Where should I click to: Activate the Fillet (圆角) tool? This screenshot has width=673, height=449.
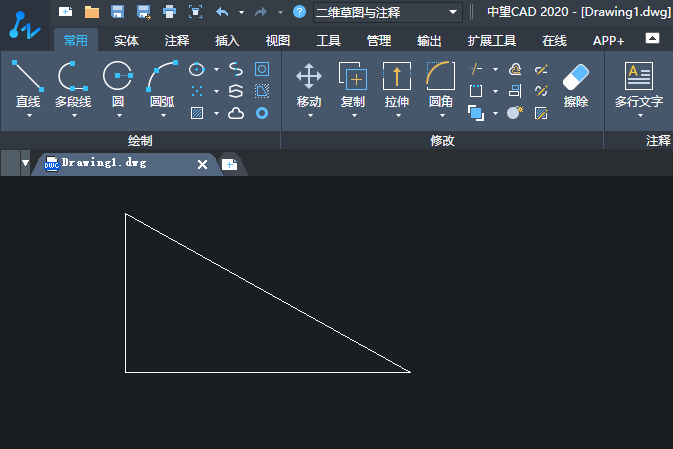tap(441, 84)
